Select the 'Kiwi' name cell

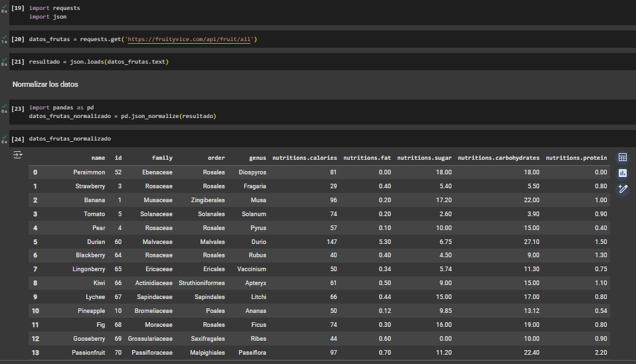point(100,283)
